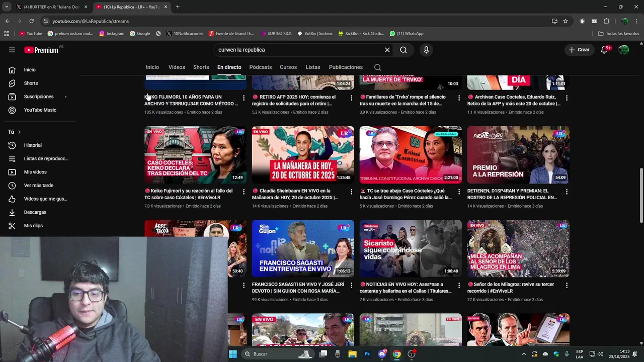Open the Sicariato sigue cobrándose vidas thumbnail

411,248
